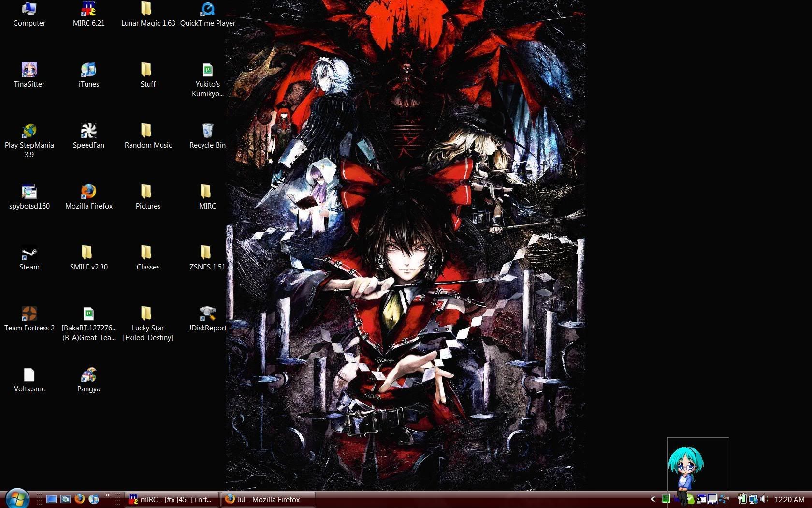
Task: Click the volume speaker tray icon
Action: pos(764,499)
